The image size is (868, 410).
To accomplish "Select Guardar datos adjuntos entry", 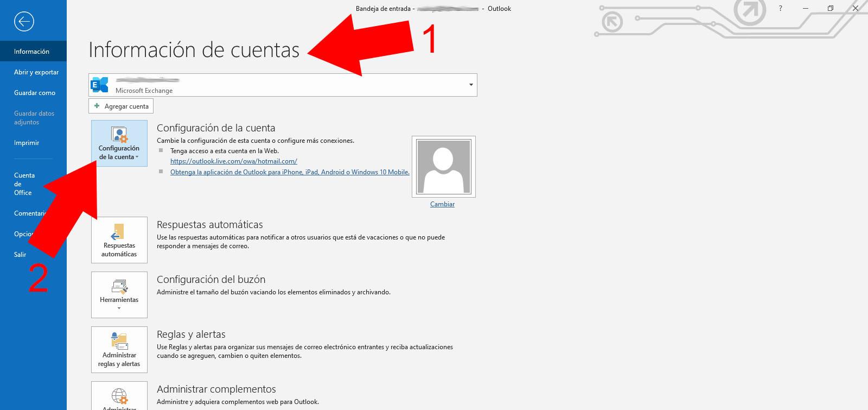I will 33,118.
